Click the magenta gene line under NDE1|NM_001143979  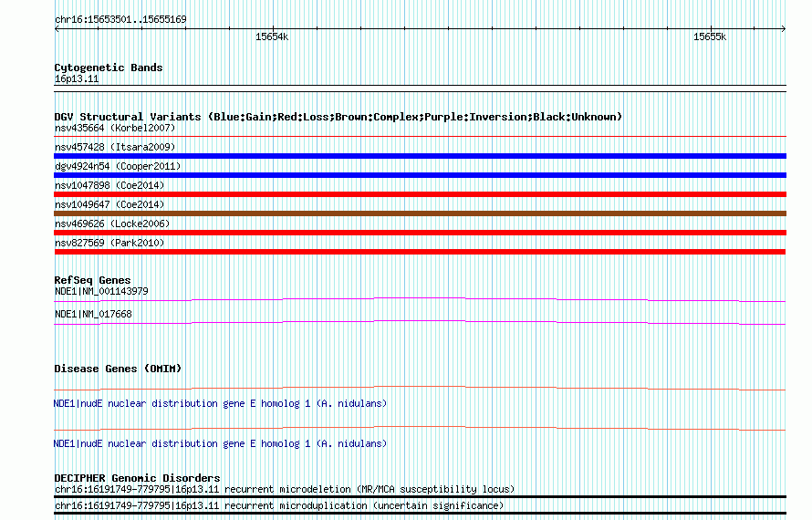420,299
